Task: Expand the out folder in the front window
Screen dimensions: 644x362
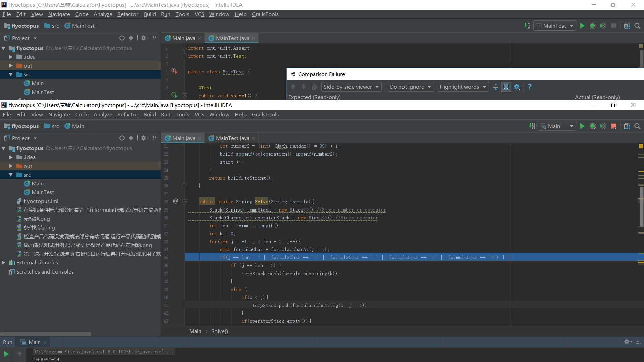Action: tap(11, 166)
